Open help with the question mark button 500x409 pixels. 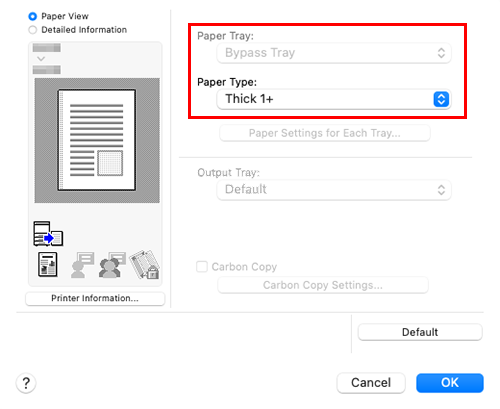point(26,383)
